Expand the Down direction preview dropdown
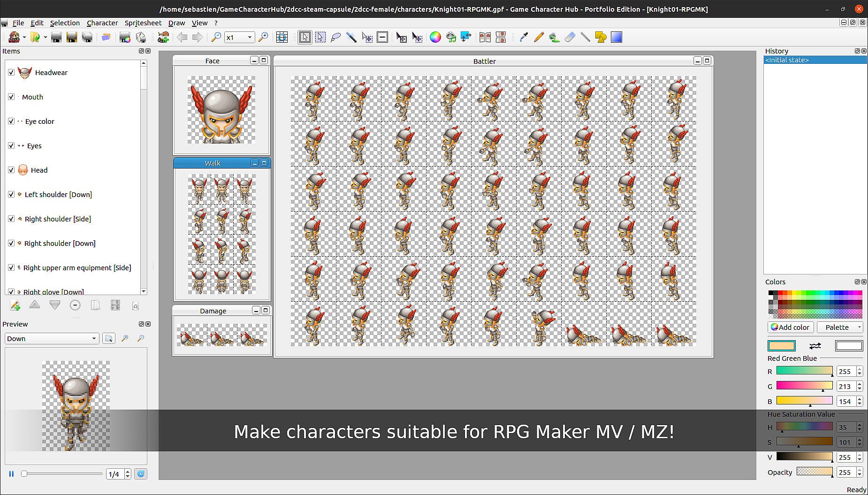868x495 pixels. coord(52,339)
